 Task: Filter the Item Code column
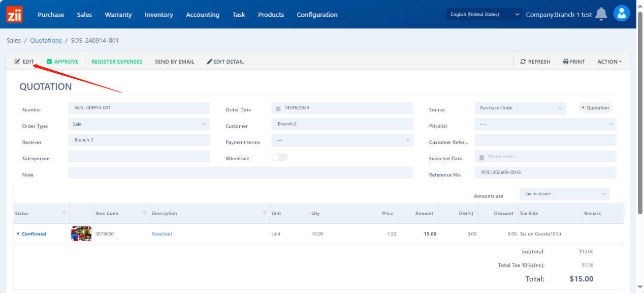[145, 213]
